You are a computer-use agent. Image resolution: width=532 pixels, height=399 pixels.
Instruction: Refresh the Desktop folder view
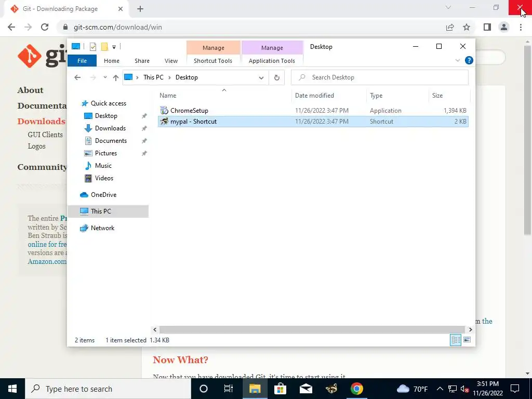click(277, 78)
